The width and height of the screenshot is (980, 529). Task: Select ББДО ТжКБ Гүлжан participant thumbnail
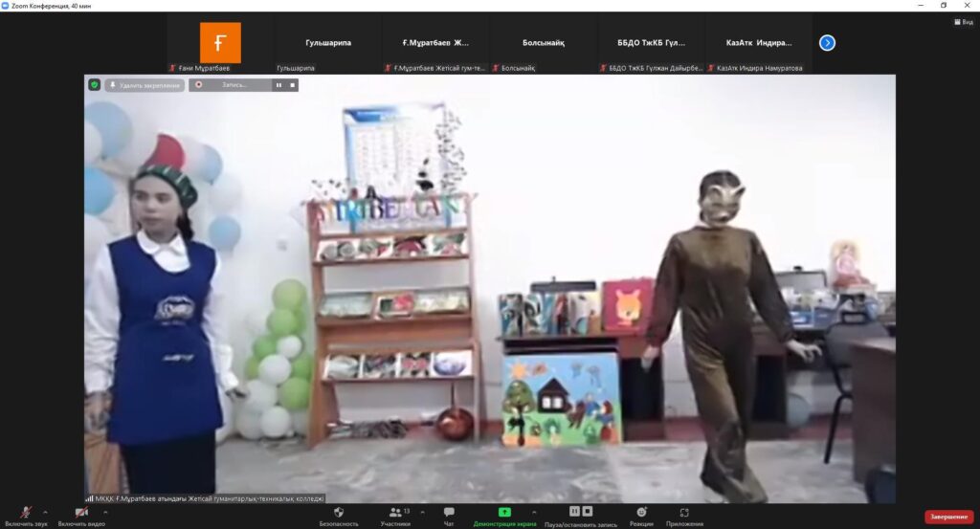[x=651, y=42]
